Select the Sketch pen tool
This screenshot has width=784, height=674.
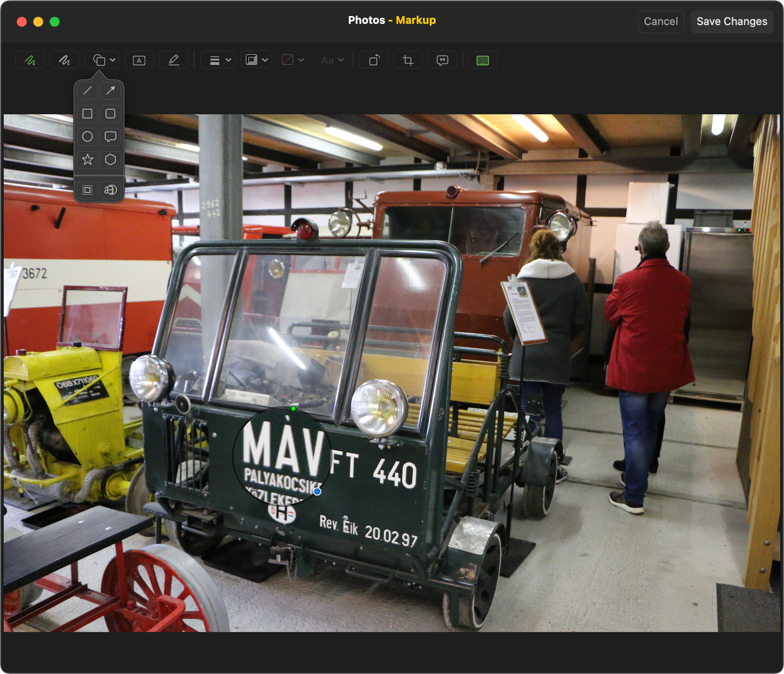coord(30,60)
